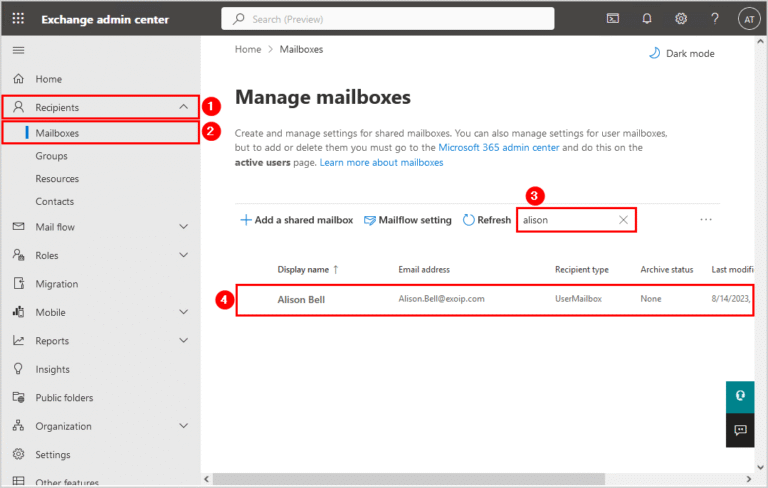Viewport: 768px width, 488px height.
Task: Expand the Roles section
Action: pos(183,256)
